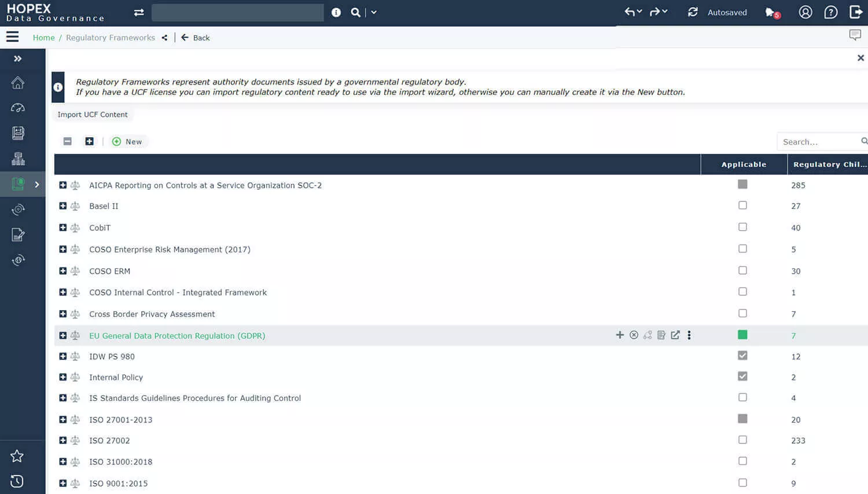Click the logout icon
Image resolution: width=868 pixels, height=494 pixels.
[x=856, y=12]
